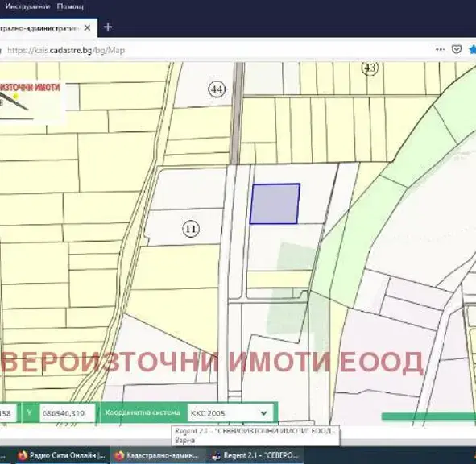This screenshot has width=476, height=464.
Task: Click cadastral district label 11
Action: tap(191, 229)
